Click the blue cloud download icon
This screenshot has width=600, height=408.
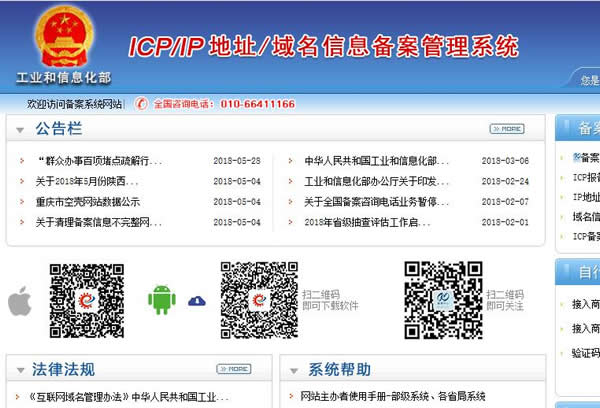click(x=197, y=300)
